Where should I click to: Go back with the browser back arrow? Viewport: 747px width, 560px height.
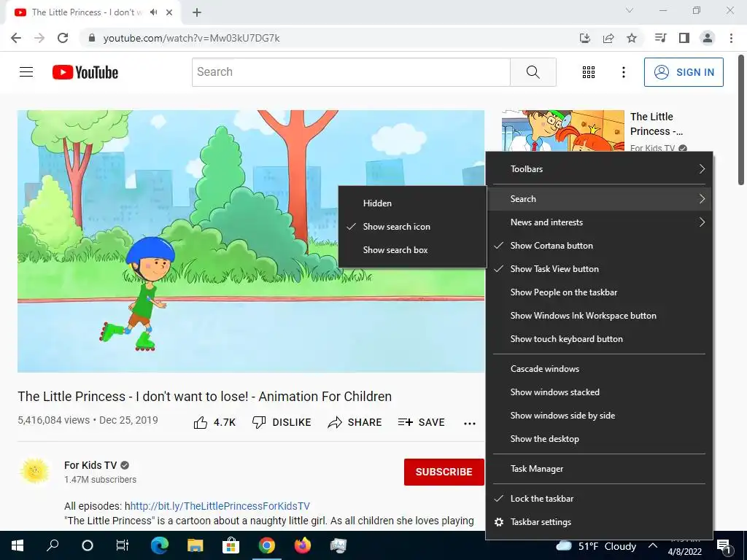coord(16,38)
